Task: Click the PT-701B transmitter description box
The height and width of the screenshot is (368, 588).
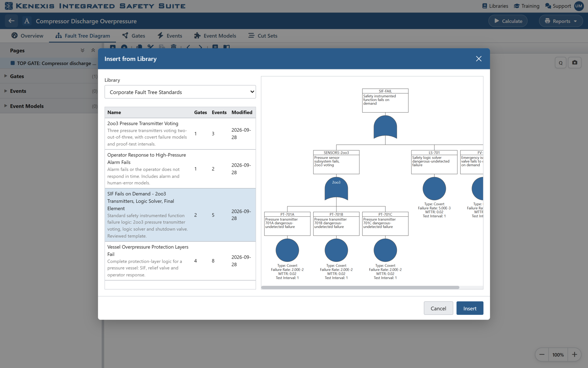Action: click(x=336, y=224)
